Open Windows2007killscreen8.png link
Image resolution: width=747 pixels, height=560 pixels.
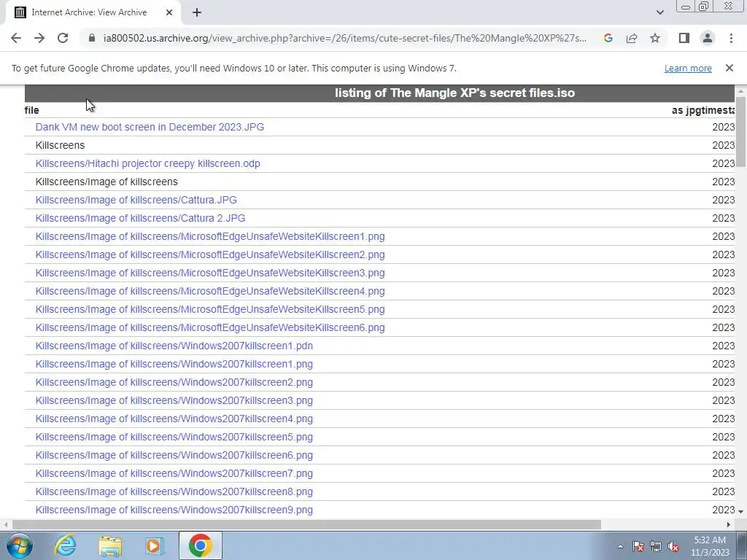pos(174,492)
